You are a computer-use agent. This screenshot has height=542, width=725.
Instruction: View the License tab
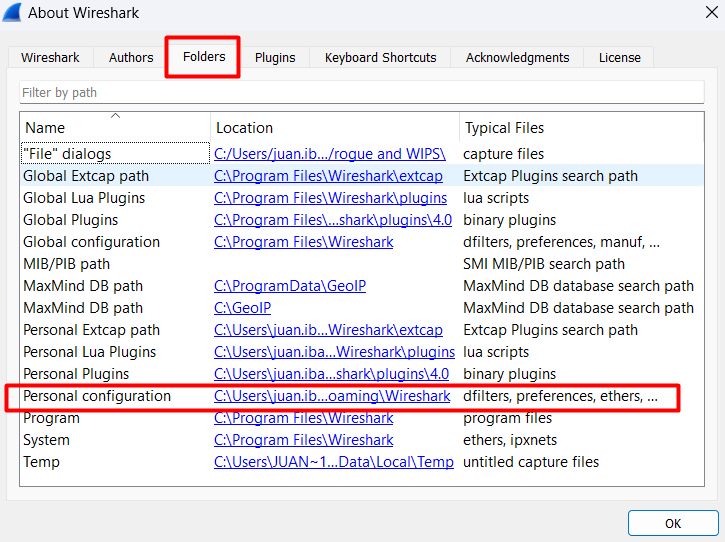click(620, 57)
